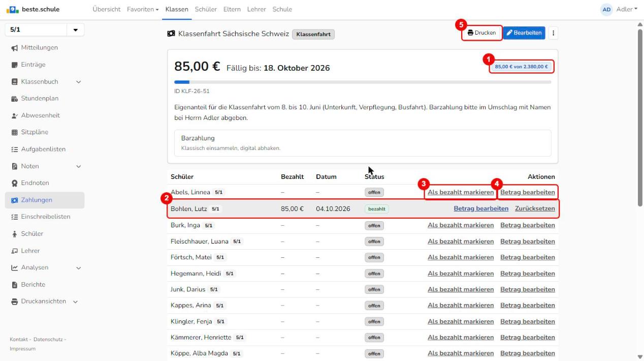Click the Noten sidebar icon
Screen dimensions: 644x361
tap(14, 166)
